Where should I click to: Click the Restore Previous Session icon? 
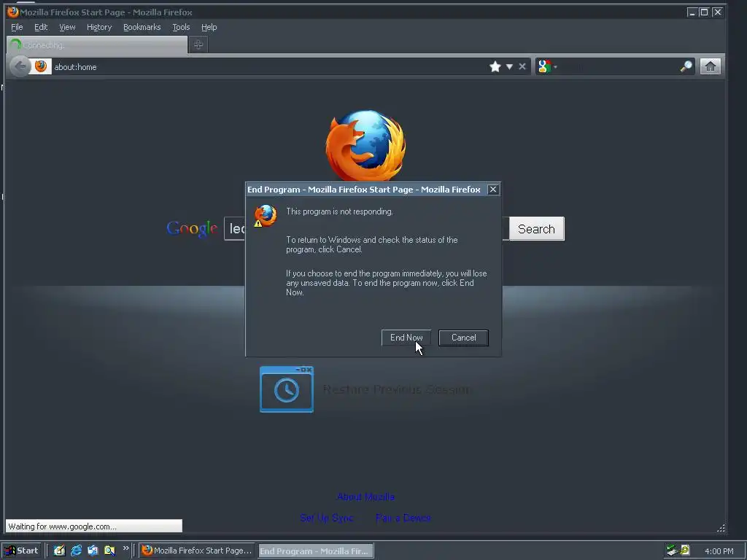pos(286,389)
